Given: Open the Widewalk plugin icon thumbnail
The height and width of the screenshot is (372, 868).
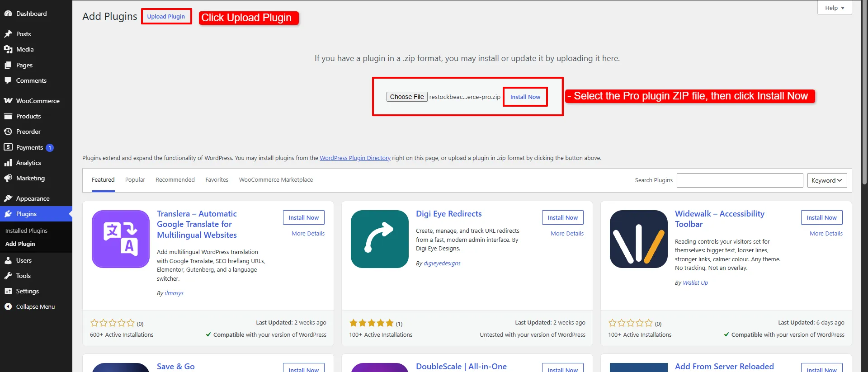Looking at the screenshot, I should (639, 239).
